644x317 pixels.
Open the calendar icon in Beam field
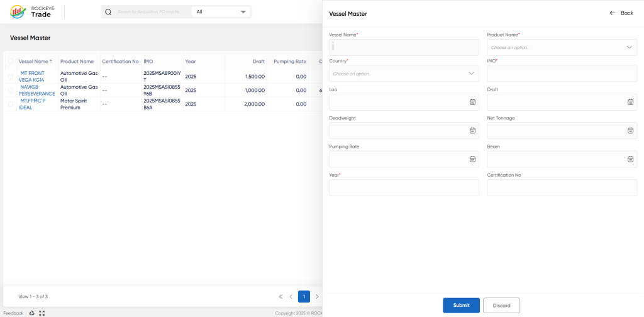click(x=630, y=159)
